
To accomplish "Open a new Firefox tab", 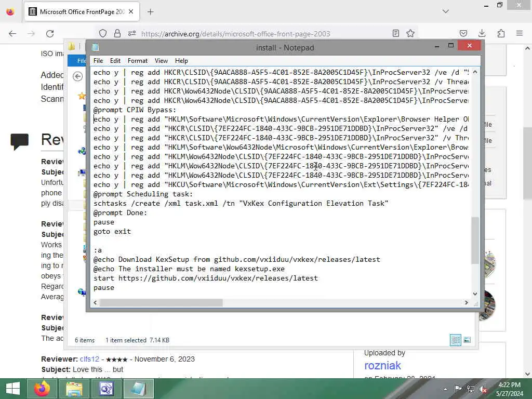I will [x=150, y=12].
